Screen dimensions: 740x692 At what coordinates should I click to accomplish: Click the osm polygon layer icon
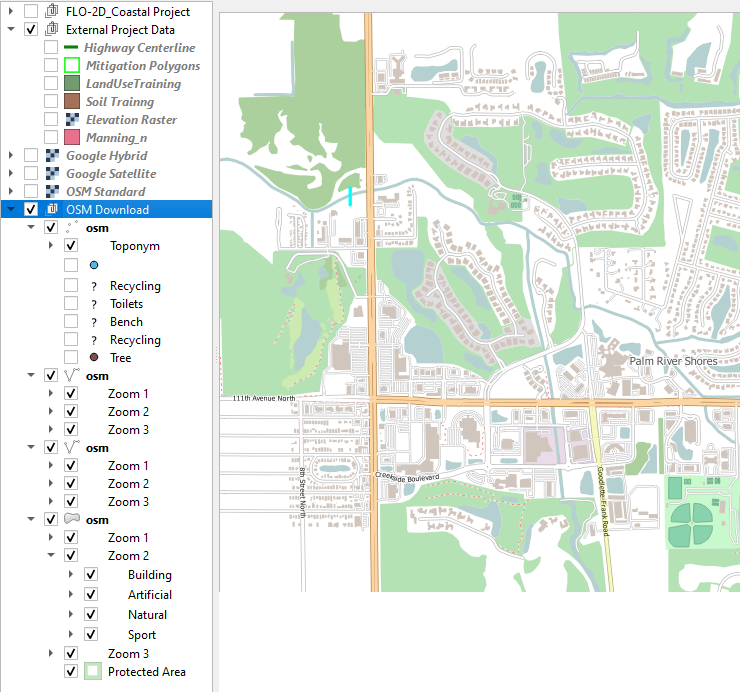71,520
